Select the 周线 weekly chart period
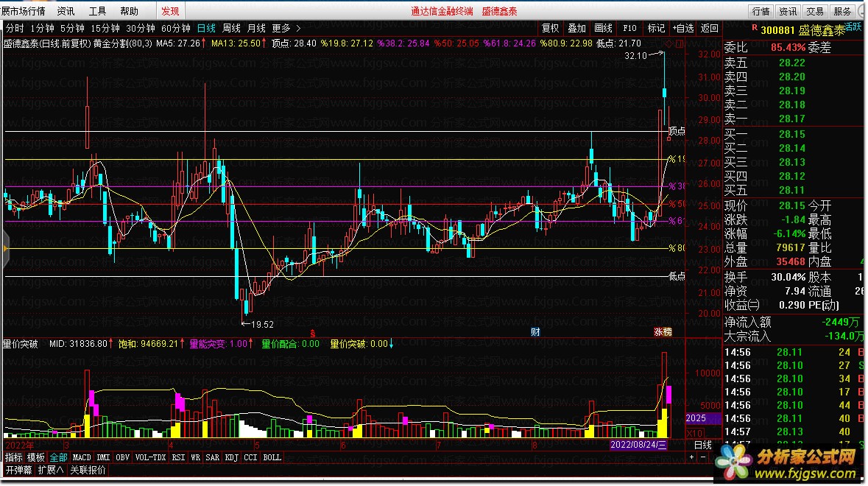The image size is (868, 486). click(x=231, y=28)
